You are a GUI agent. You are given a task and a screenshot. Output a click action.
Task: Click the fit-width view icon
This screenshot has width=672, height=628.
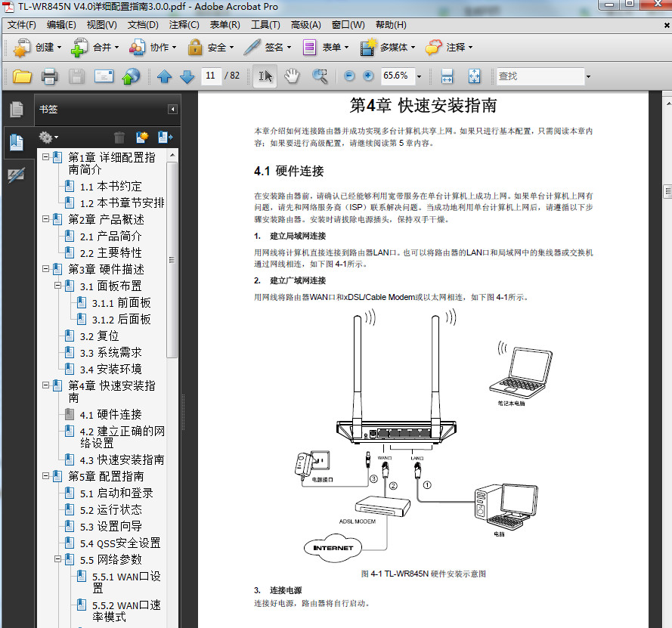click(x=445, y=76)
